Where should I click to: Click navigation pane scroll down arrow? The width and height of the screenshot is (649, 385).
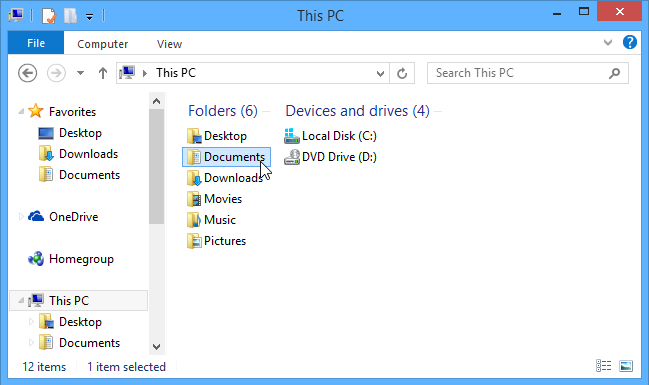pos(156,347)
